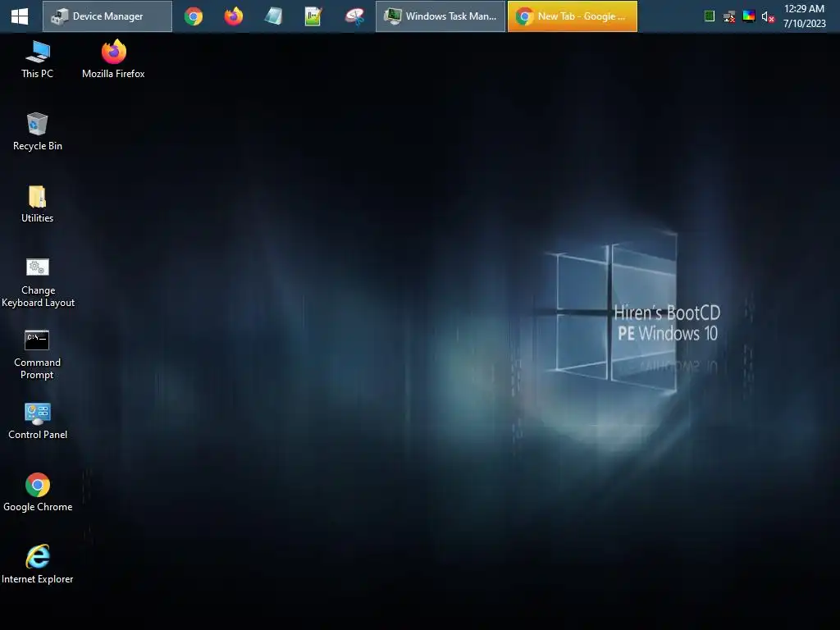The image size is (840, 630).
Task: Open the snipping scissors taskbar icon
Action: coord(354,16)
